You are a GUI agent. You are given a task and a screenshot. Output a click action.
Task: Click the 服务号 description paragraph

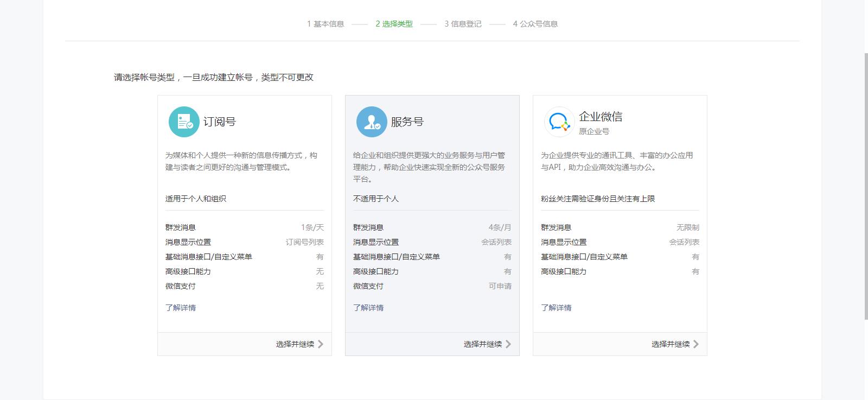tap(429, 167)
